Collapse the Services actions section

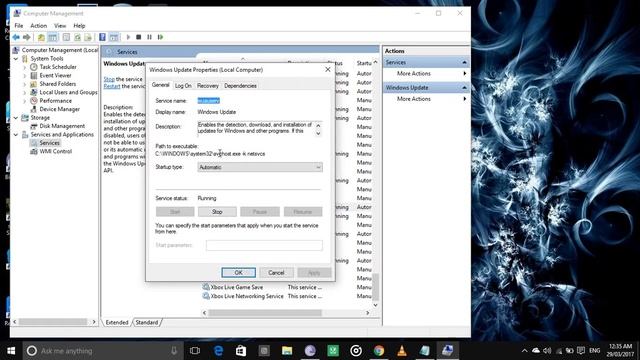pyautogui.click(x=464, y=62)
